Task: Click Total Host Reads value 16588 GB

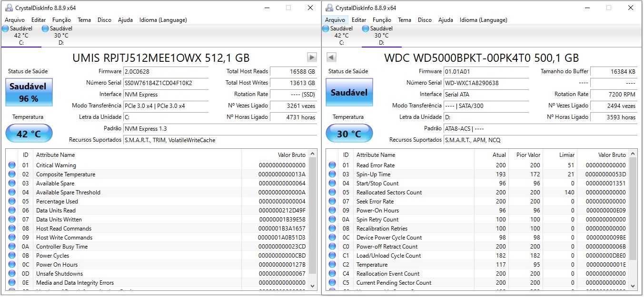Action: pyautogui.click(x=293, y=71)
